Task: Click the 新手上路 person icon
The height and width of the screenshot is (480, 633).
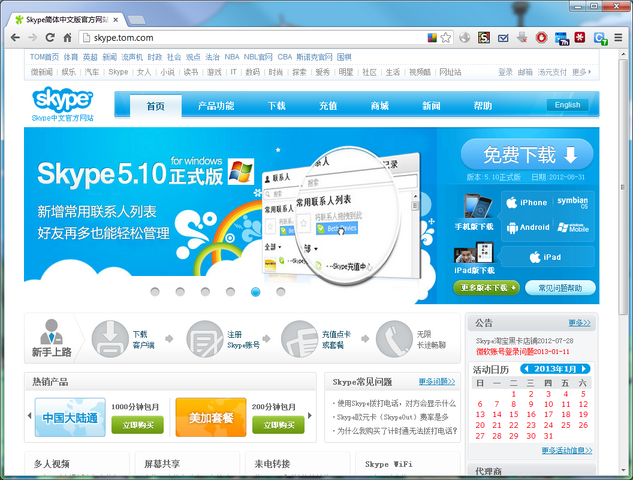Action: pos(51,331)
